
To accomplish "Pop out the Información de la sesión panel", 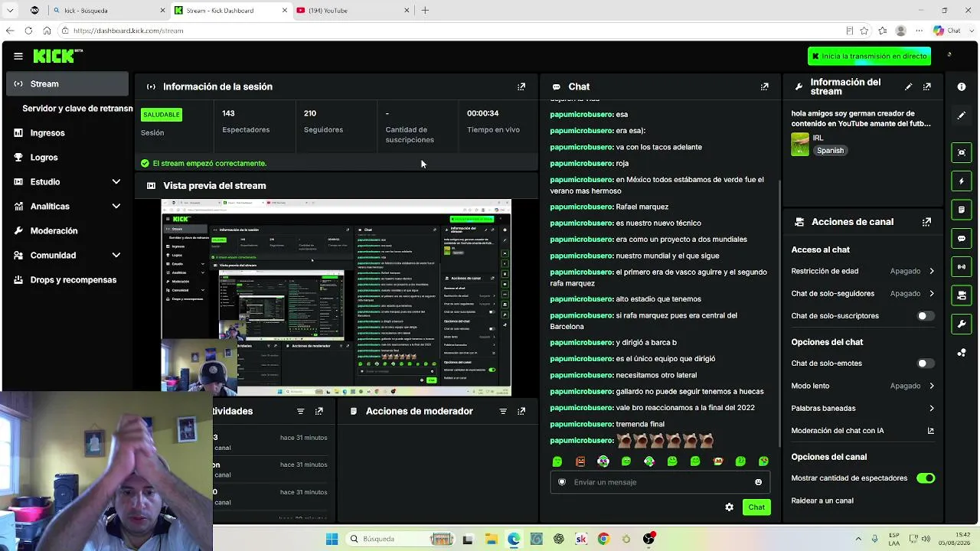I will (x=521, y=86).
